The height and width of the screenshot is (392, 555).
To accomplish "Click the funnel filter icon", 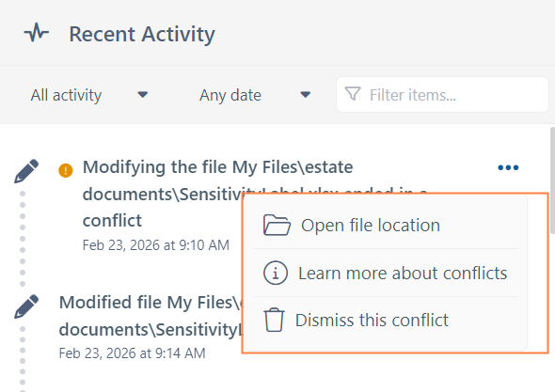I will (353, 94).
